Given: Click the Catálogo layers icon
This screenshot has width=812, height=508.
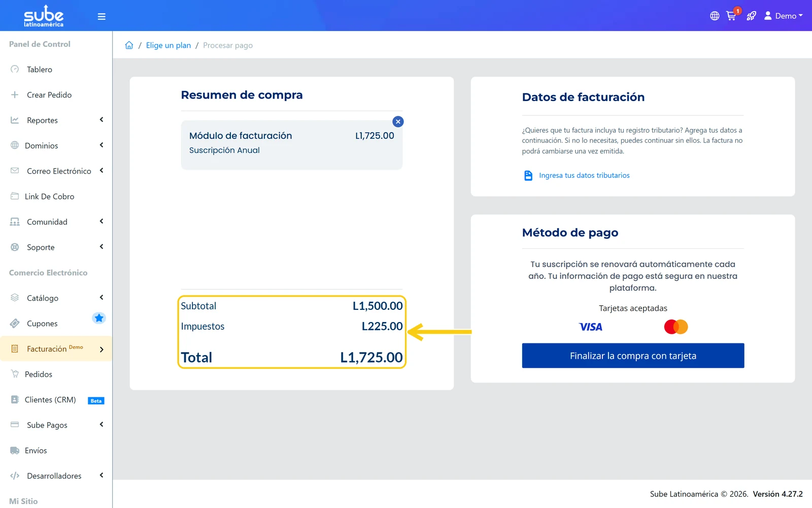Looking at the screenshot, I should coord(15,298).
